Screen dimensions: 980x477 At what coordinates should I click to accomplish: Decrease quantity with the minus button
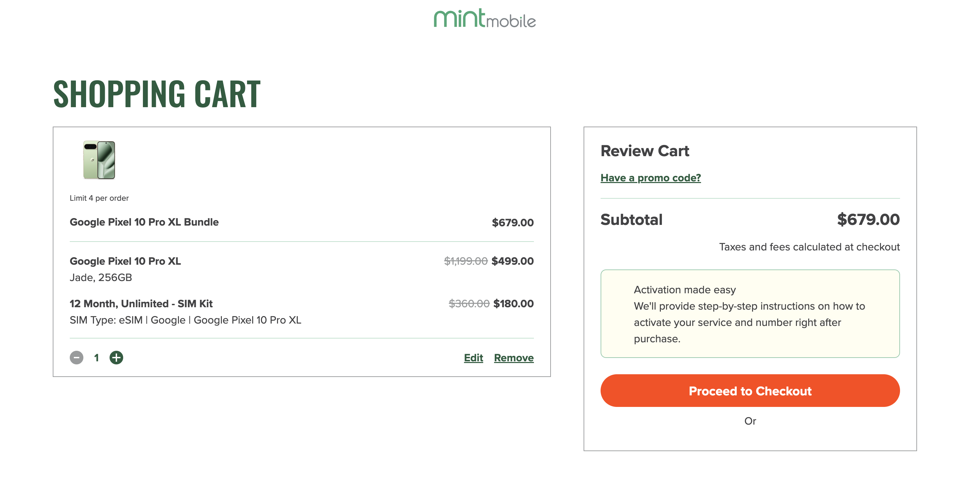[77, 358]
